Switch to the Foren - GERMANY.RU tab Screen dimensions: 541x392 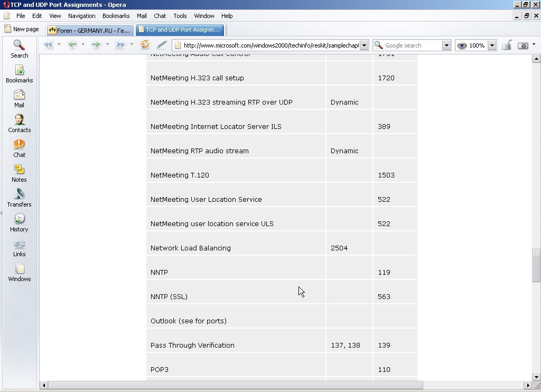(90, 30)
